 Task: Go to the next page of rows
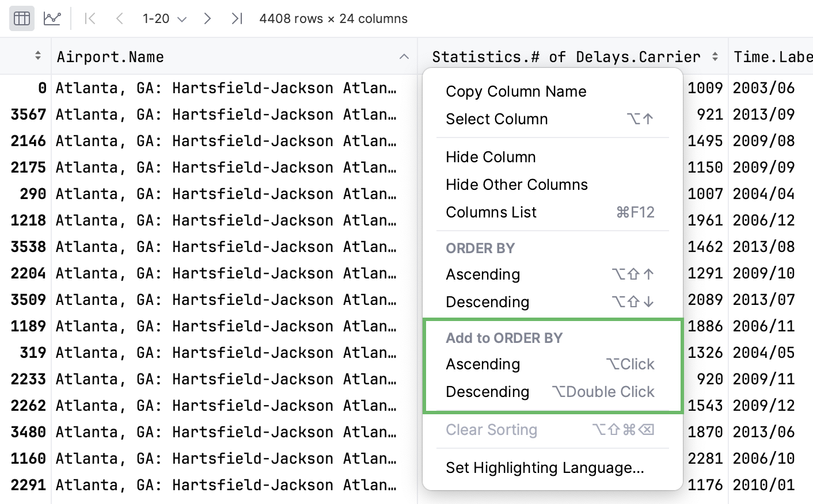[207, 18]
